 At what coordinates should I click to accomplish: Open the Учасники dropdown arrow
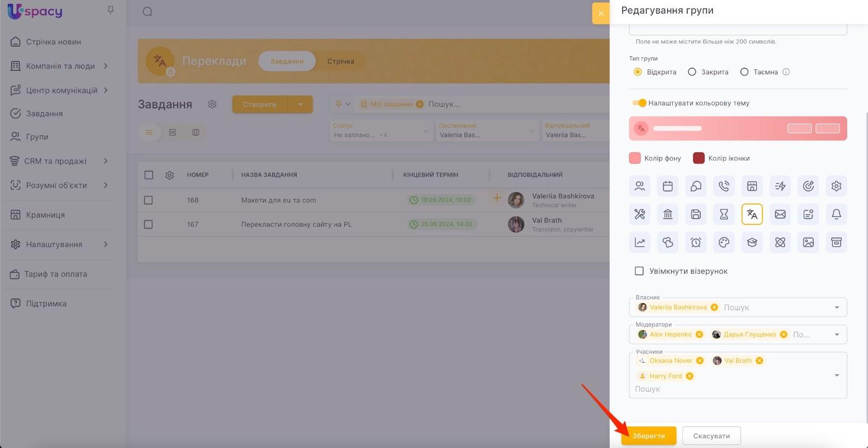tap(837, 375)
